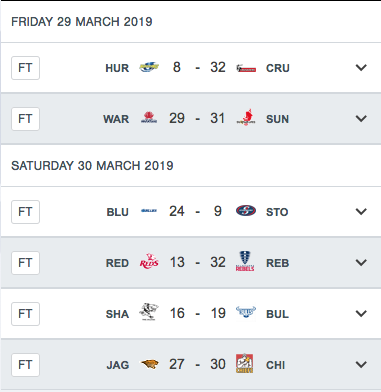
Task: Click the Chiefs team logo
Action: (245, 364)
